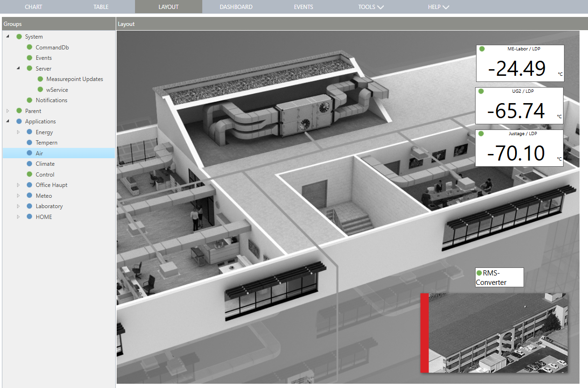
Task: Click the status dot on ME-Labor / LDP widget
Action: (x=481, y=48)
